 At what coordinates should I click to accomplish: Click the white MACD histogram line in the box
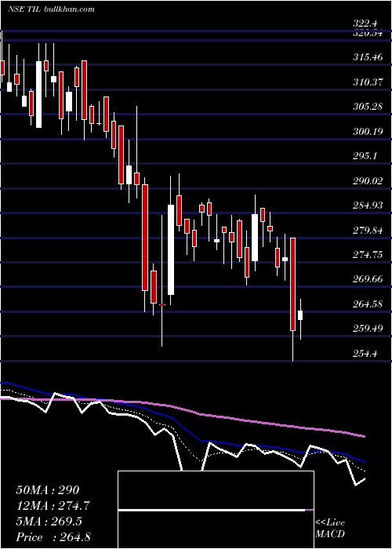(x=212, y=510)
